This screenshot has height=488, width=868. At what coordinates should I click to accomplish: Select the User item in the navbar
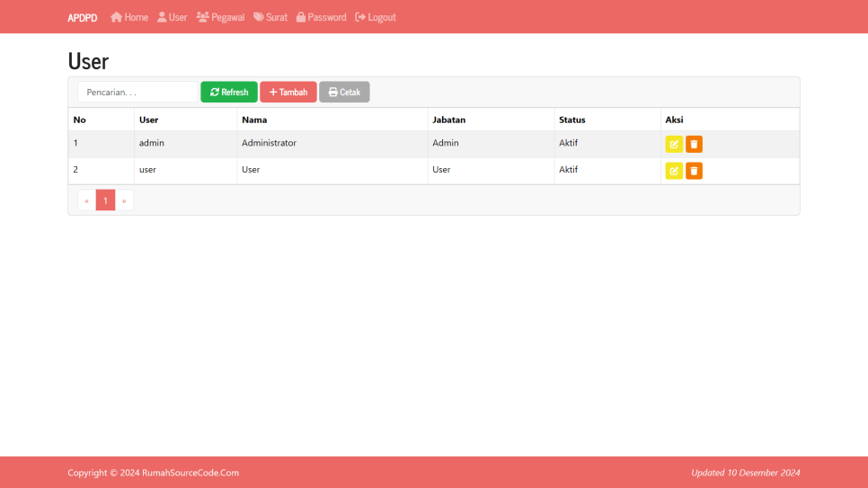tap(172, 17)
